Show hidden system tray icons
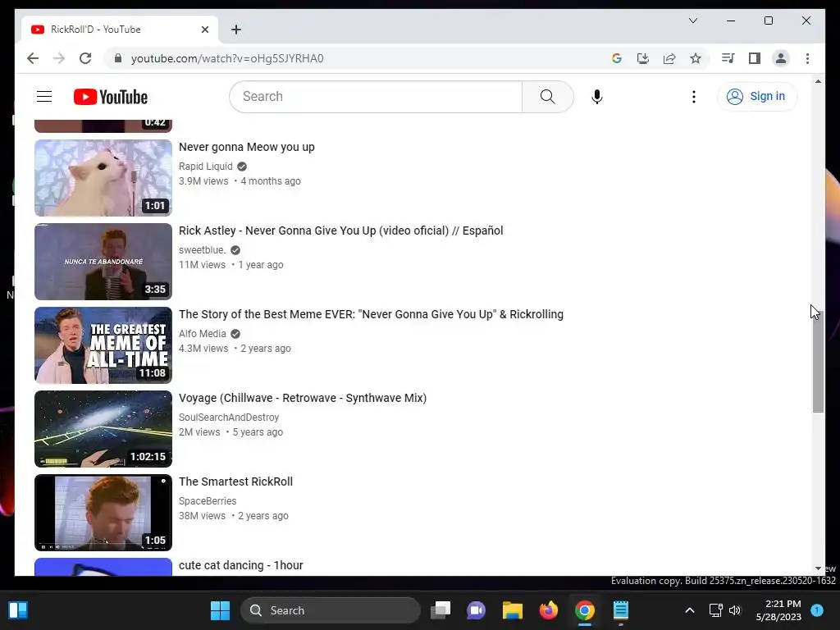The width and height of the screenshot is (840, 630). click(689, 610)
